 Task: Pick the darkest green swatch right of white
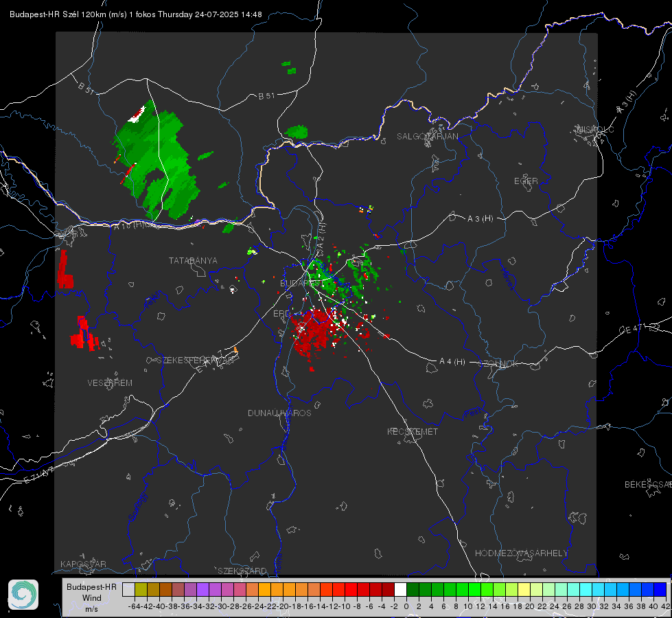[413, 589]
